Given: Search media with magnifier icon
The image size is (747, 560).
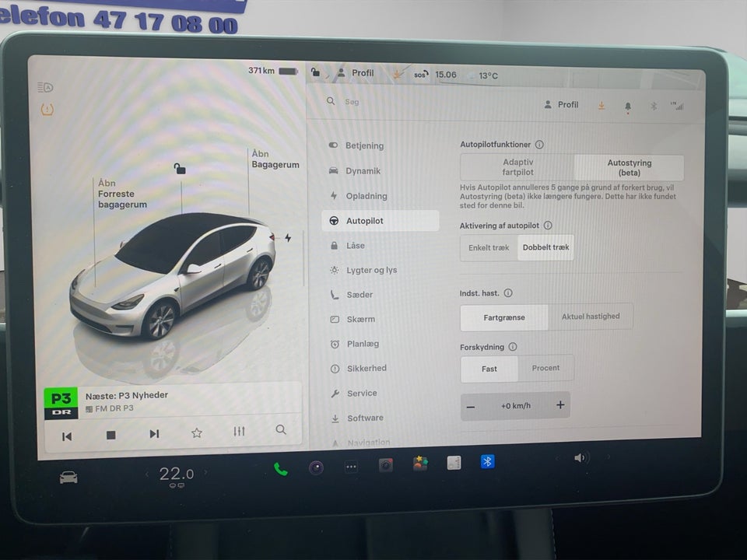Looking at the screenshot, I should [281, 429].
